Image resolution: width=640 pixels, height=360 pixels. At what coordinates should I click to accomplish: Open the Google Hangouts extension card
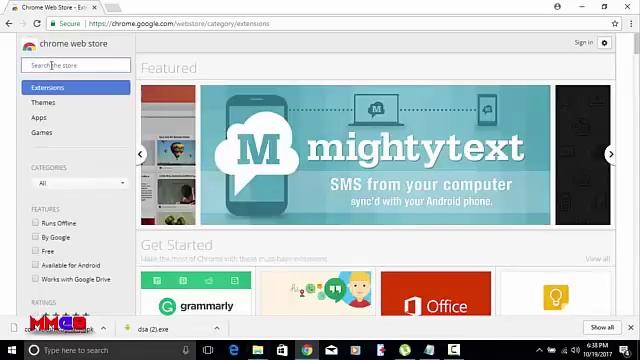tap(316, 293)
